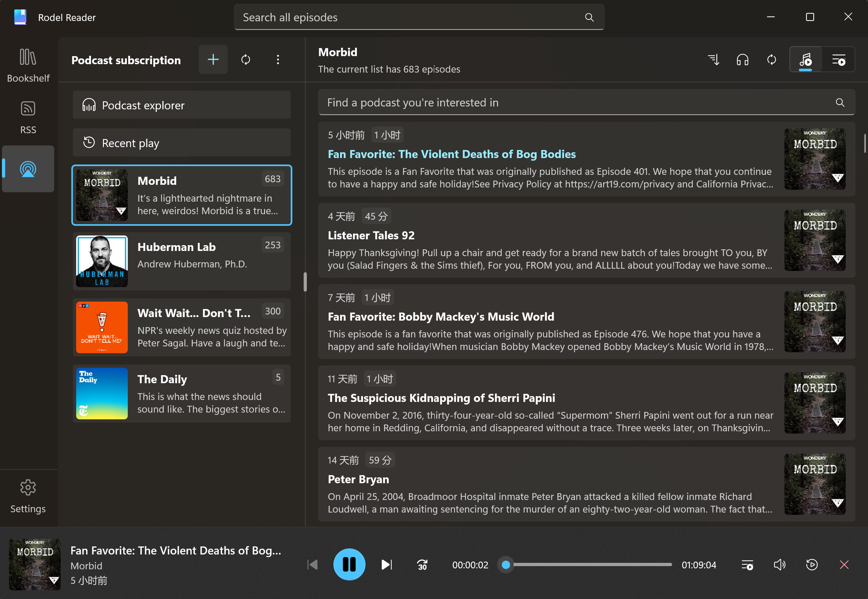Open Settings in sidebar
Image resolution: width=868 pixels, height=599 pixels.
(x=28, y=496)
